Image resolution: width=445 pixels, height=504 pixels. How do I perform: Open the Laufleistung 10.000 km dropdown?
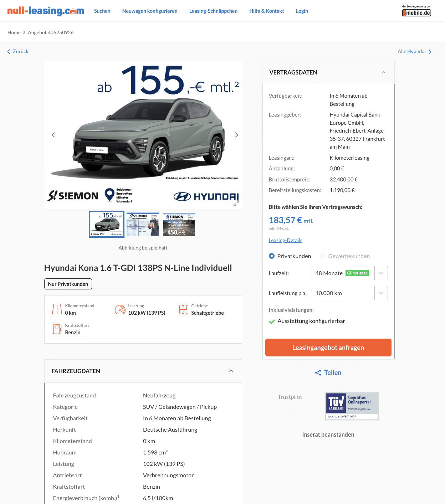pyautogui.click(x=349, y=293)
